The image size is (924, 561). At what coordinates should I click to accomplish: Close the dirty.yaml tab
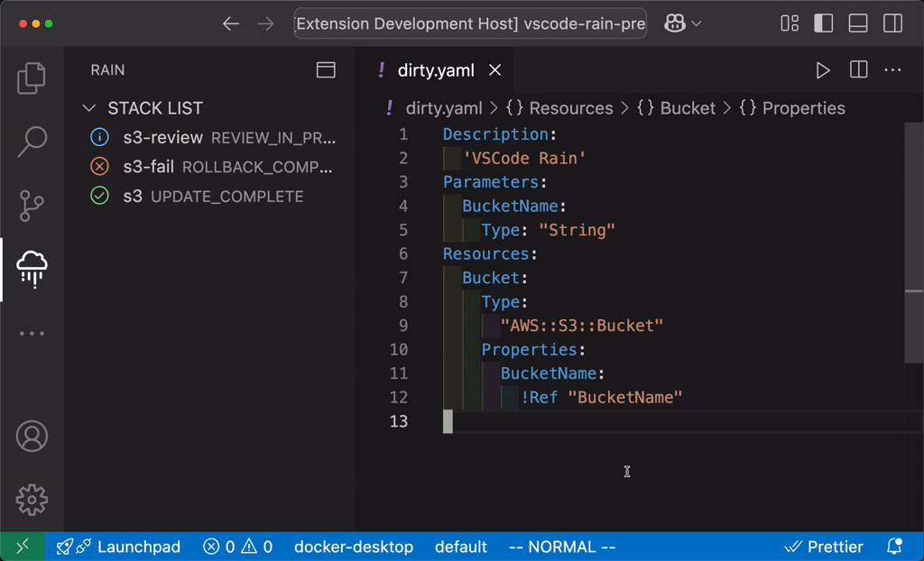pos(495,70)
